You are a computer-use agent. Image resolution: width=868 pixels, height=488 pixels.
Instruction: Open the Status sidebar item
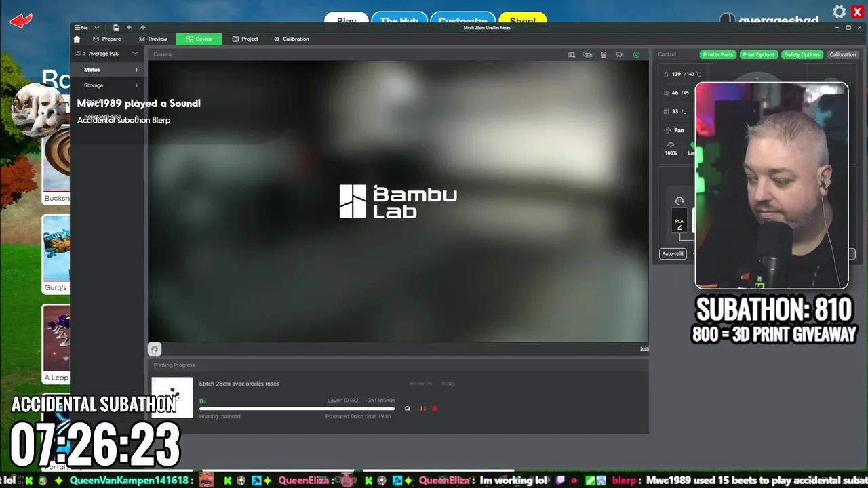coord(108,70)
